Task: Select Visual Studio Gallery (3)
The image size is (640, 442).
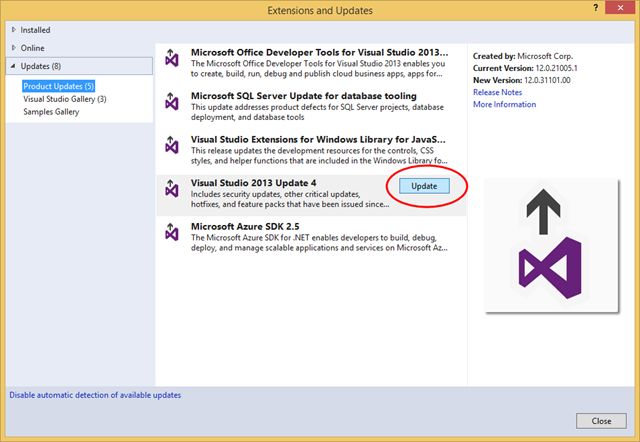Action: (x=65, y=99)
